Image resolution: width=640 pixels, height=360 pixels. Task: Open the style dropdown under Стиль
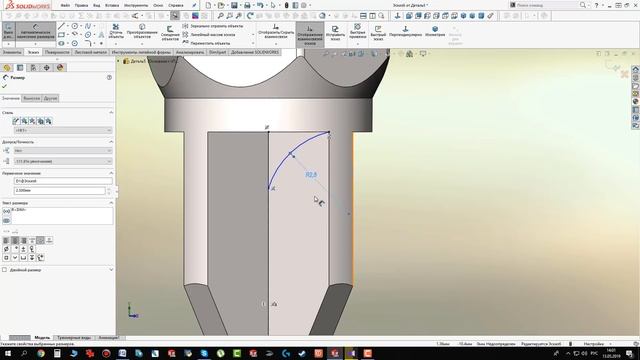click(x=63, y=130)
